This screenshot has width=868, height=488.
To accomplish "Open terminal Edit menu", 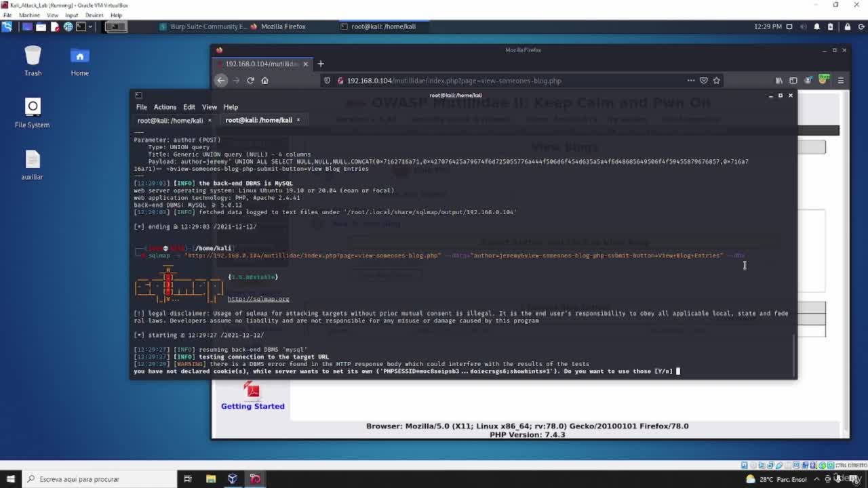I will point(189,107).
